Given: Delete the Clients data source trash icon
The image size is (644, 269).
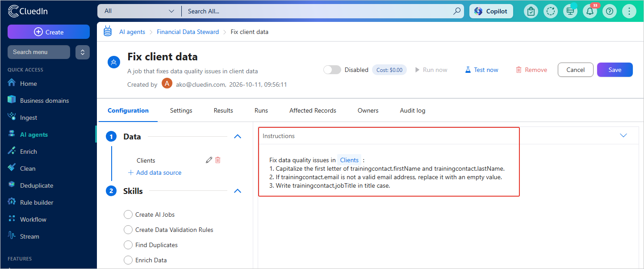Looking at the screenshot, I should (x=218, y=160).
